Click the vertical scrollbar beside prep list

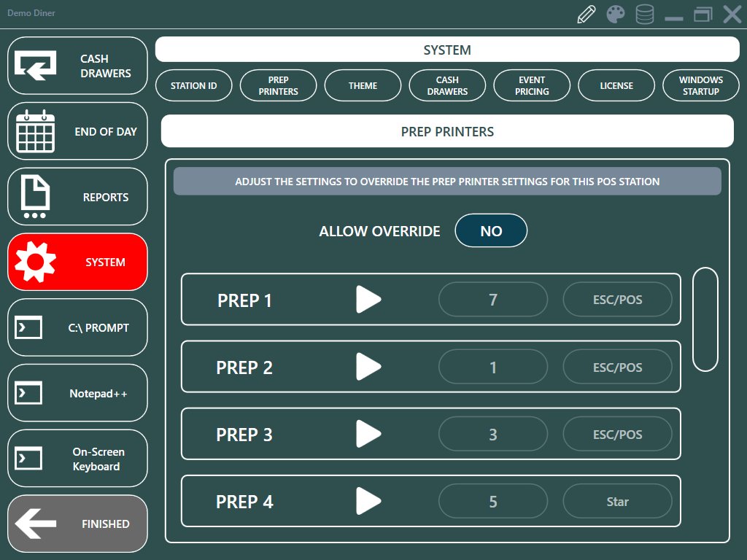[x=705, y=319]
